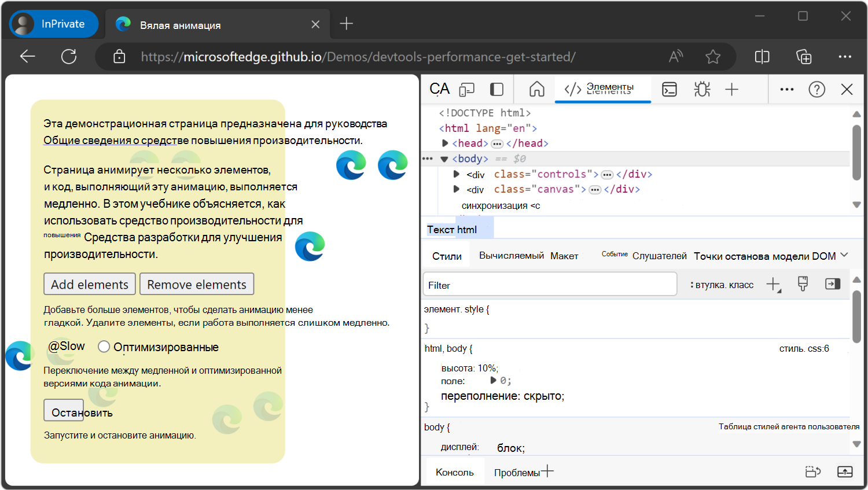
Task: Select the Оптимизированные radio button
Action: [104, 346]
